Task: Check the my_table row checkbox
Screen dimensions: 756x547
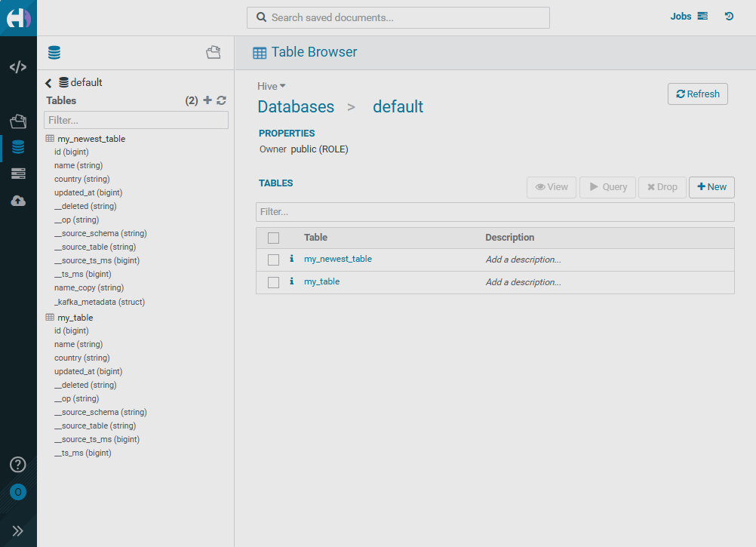Action: [x=273, y=282]
